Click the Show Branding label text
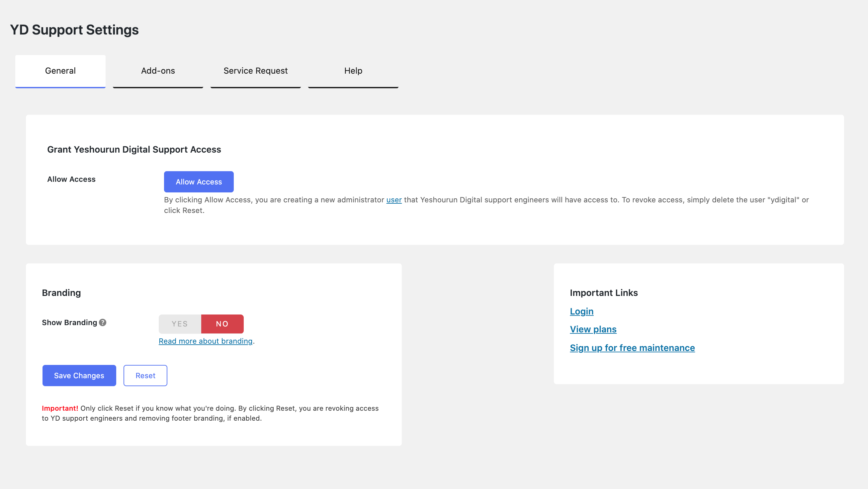868x489 pixels. point(69,322)
